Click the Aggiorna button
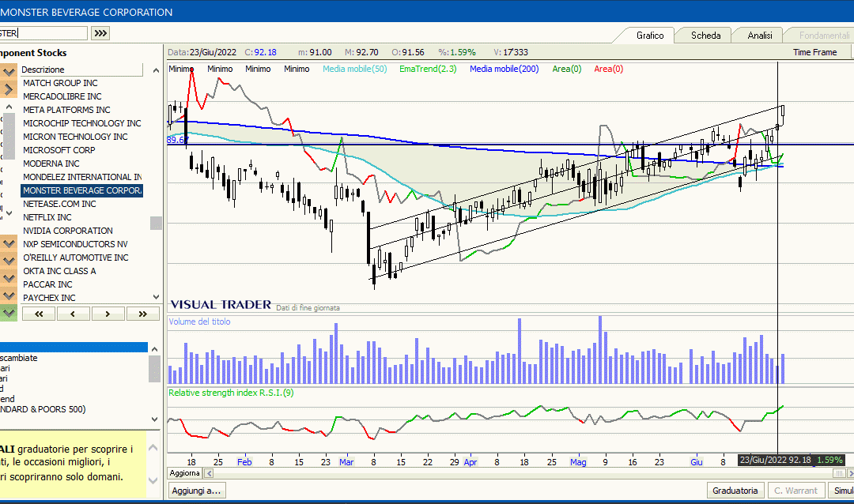This screenshot has height=504, width=854. pyautogui.click(x=184, y=473)
